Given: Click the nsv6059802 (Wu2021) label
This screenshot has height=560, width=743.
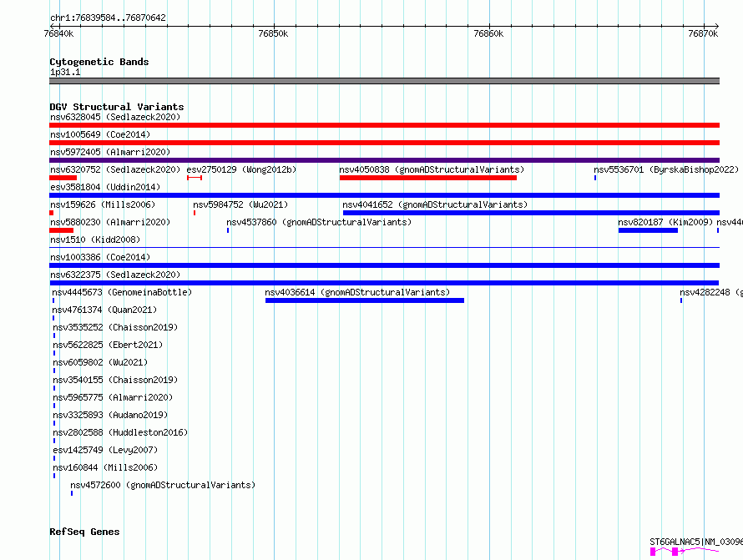Looking at the screenshot, I should pyautogui.click(x=100, y=362).
